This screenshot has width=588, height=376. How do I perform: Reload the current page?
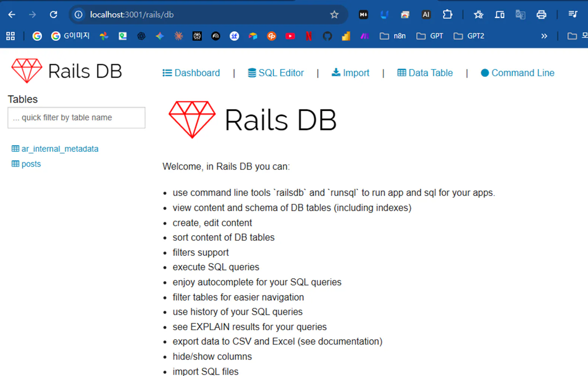click(54, 15)
